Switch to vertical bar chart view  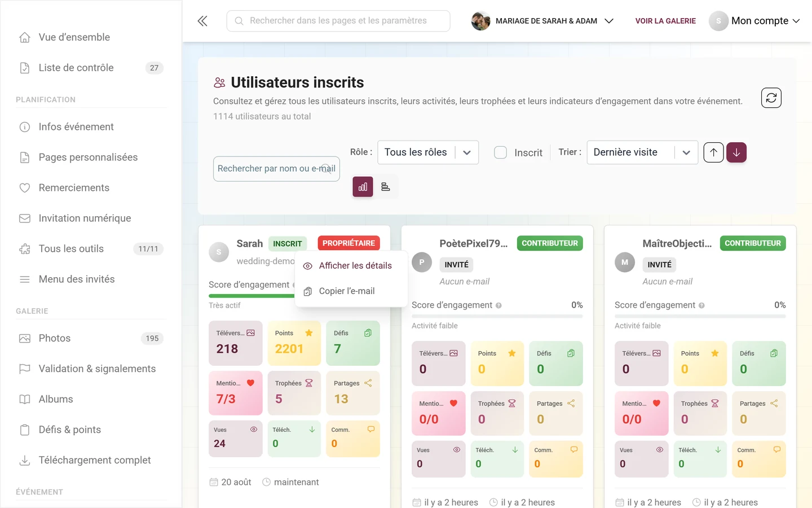(363, 187)
